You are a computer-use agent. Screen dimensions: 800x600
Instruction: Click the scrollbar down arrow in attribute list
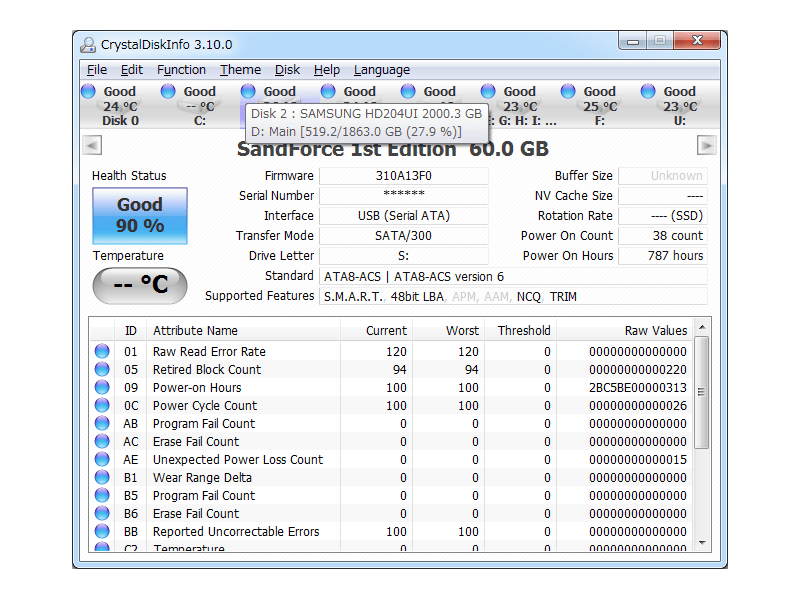702,543
